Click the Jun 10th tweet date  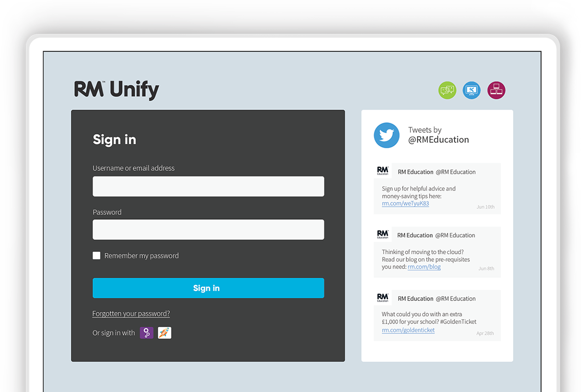tap(486, 207)
